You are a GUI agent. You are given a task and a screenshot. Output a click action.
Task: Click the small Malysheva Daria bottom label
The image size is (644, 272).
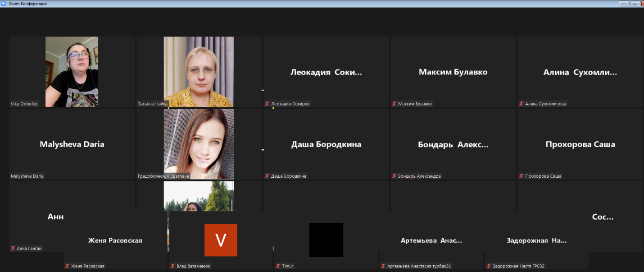[27, 176]
